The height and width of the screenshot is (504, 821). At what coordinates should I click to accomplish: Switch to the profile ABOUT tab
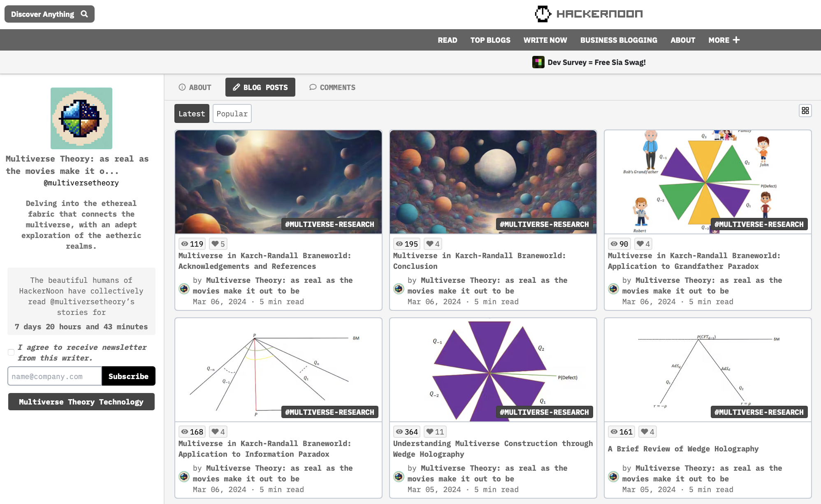click(195, 87)
